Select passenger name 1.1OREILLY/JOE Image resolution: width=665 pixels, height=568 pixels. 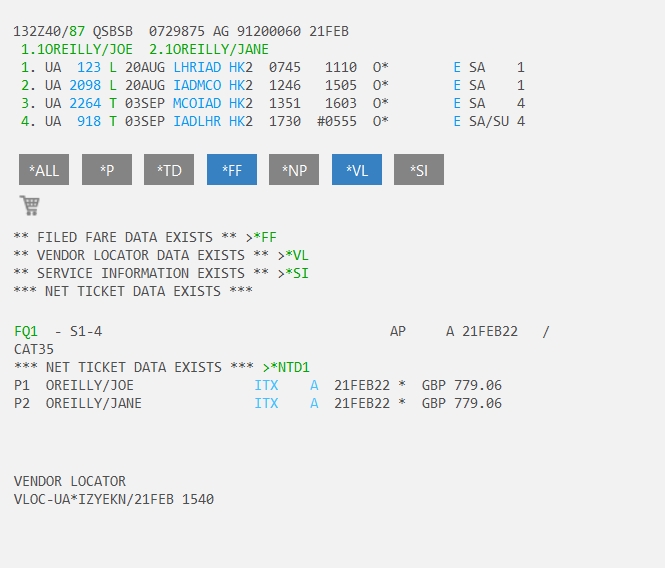click(x=77, y=49)
